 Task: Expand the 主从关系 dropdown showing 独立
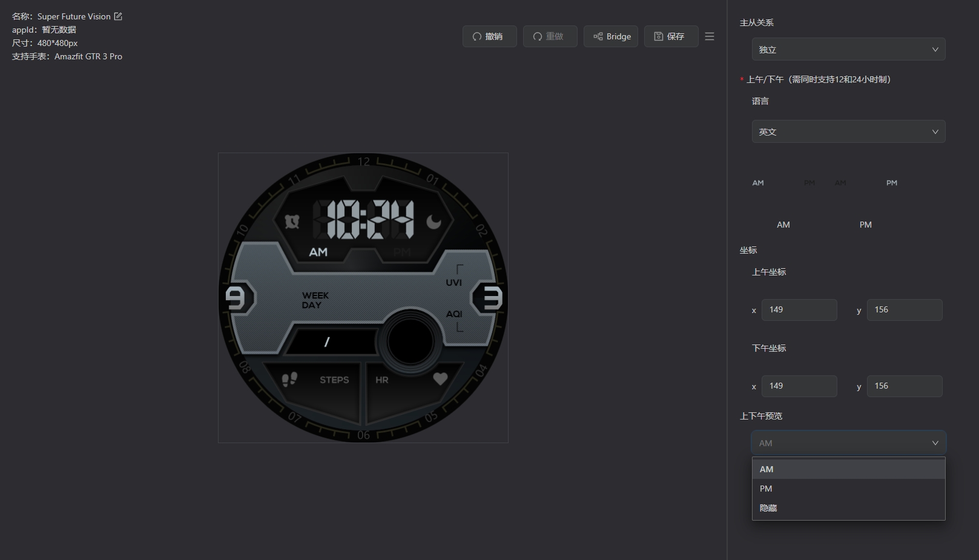coord(848,50)
